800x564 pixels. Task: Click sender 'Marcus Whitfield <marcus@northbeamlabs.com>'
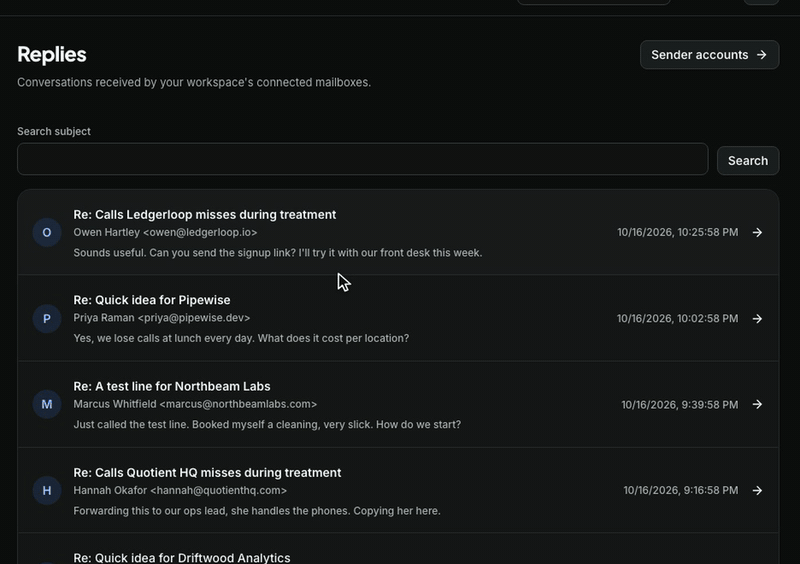(195, 404)
